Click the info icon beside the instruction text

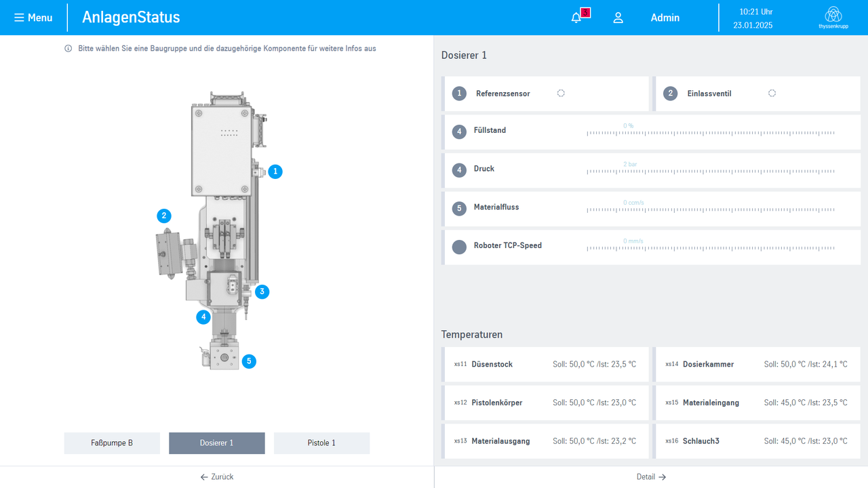68,49
